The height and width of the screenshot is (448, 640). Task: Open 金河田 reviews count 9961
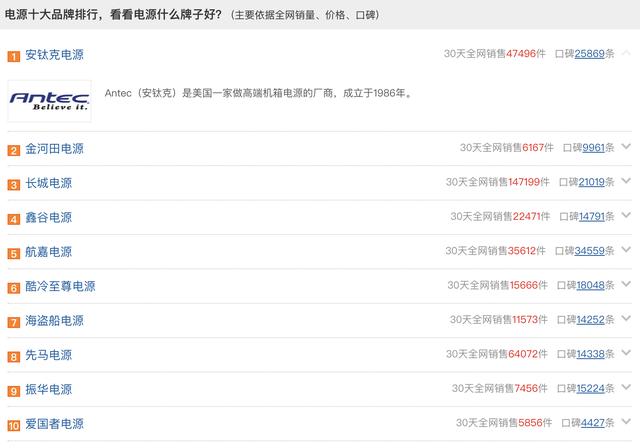593,148
